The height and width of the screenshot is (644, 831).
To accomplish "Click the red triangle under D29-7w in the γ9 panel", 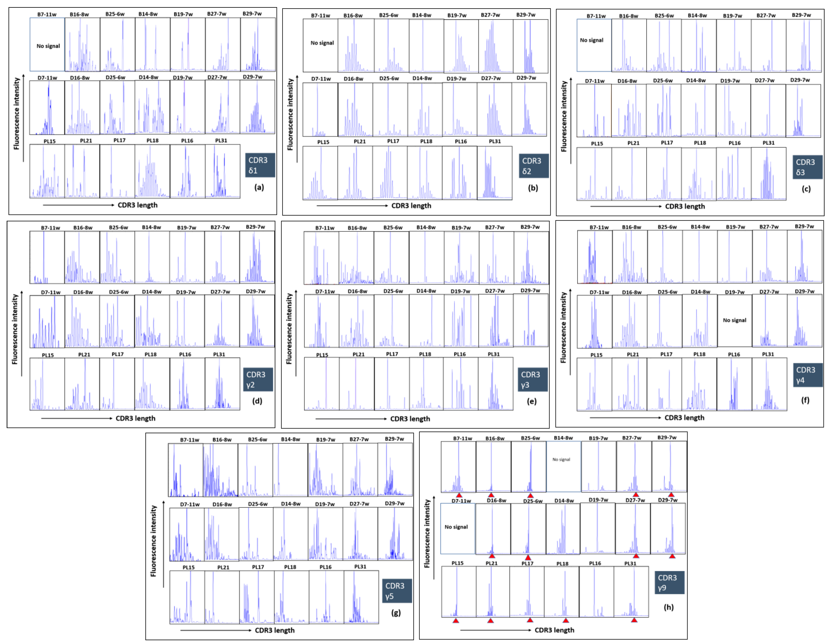I will (672, 556).
